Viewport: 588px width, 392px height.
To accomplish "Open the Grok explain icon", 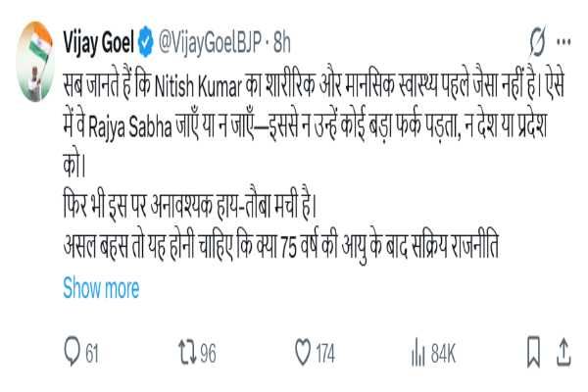I will click(x=536, y=42).
